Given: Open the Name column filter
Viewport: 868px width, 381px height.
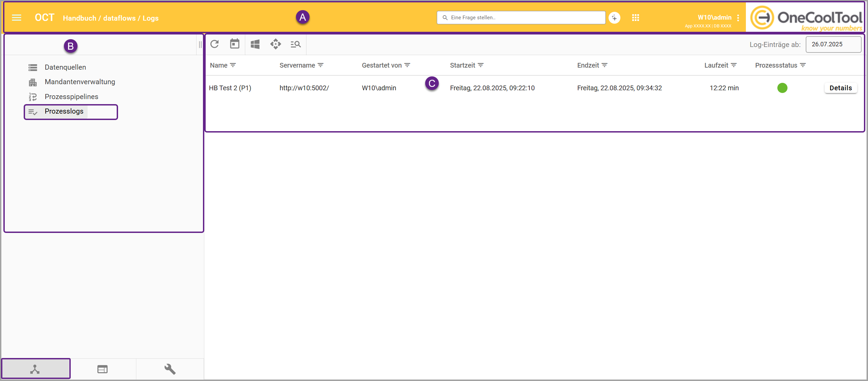Looking at the screenshot, I should coord(233,65).
